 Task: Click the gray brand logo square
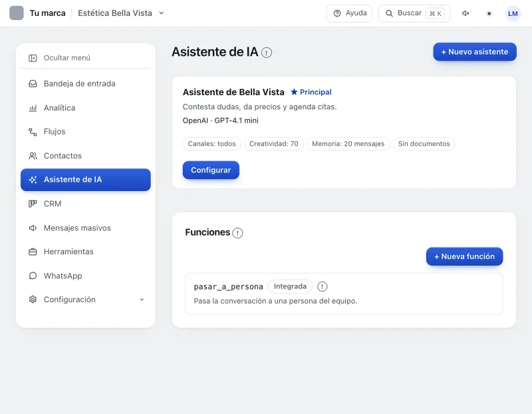point(16,13)
